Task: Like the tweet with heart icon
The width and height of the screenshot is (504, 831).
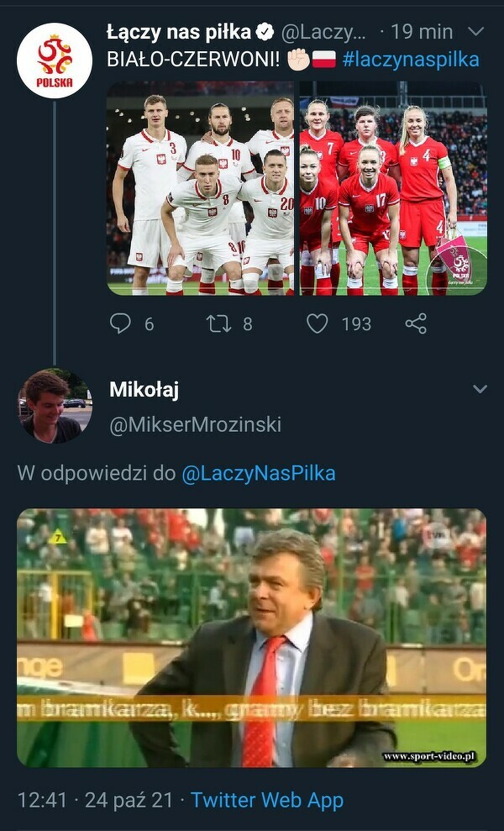Action: 317,323
